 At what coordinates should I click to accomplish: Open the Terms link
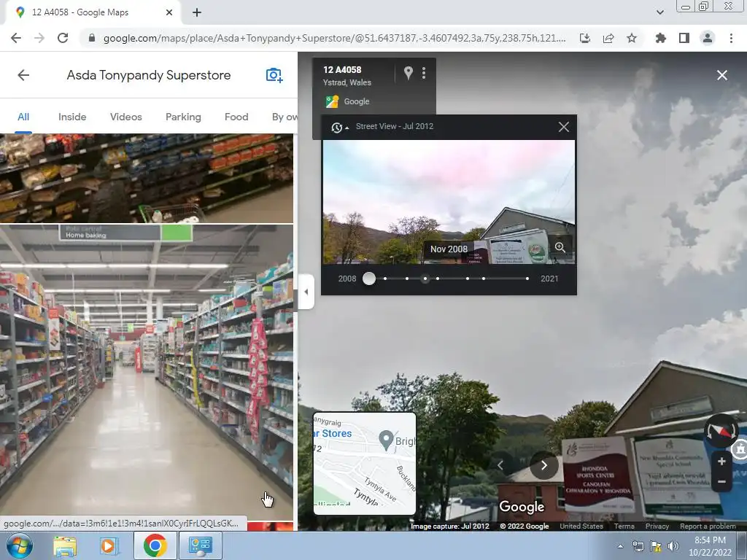click(624, 526)
